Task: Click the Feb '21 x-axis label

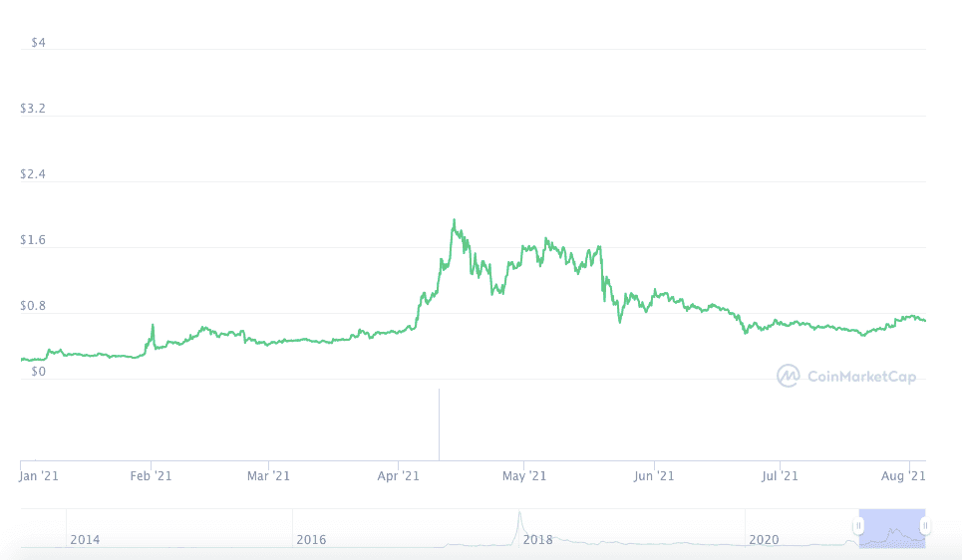Action: [153, 476]
